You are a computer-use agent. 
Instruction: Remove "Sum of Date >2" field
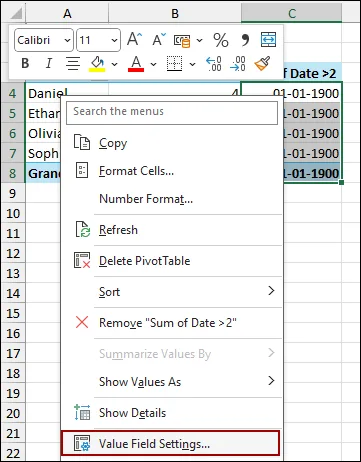(172, 323)
